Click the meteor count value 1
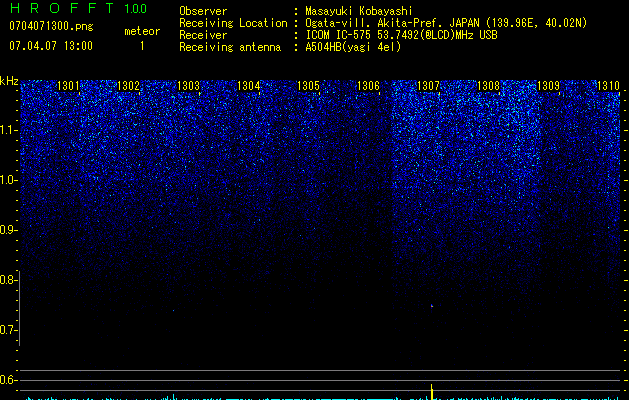 [x=142, y=46]
